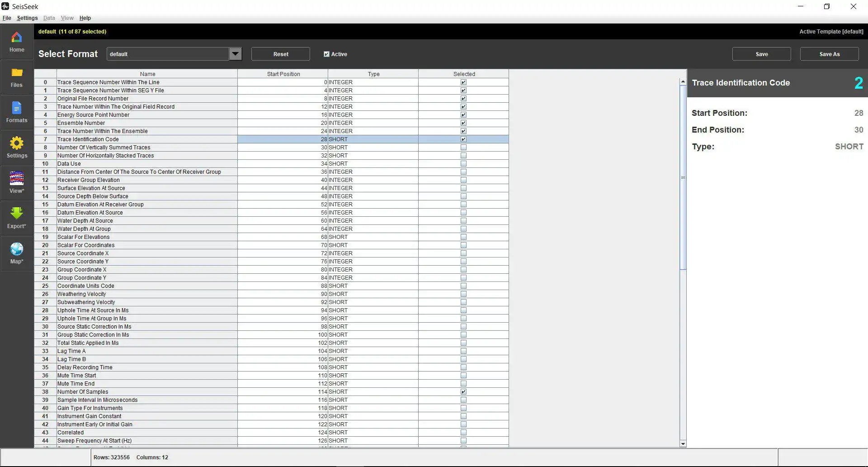Check Sample Interval In Microseconds box
This screenshot has width=868, height=467.
(463, 400)
